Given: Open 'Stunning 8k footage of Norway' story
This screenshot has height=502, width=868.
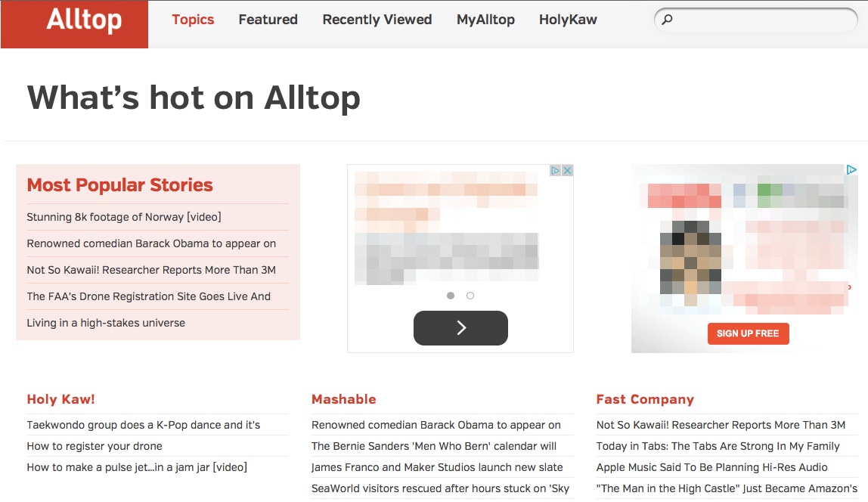Looking at the screenshot, I should coord(124,217).
